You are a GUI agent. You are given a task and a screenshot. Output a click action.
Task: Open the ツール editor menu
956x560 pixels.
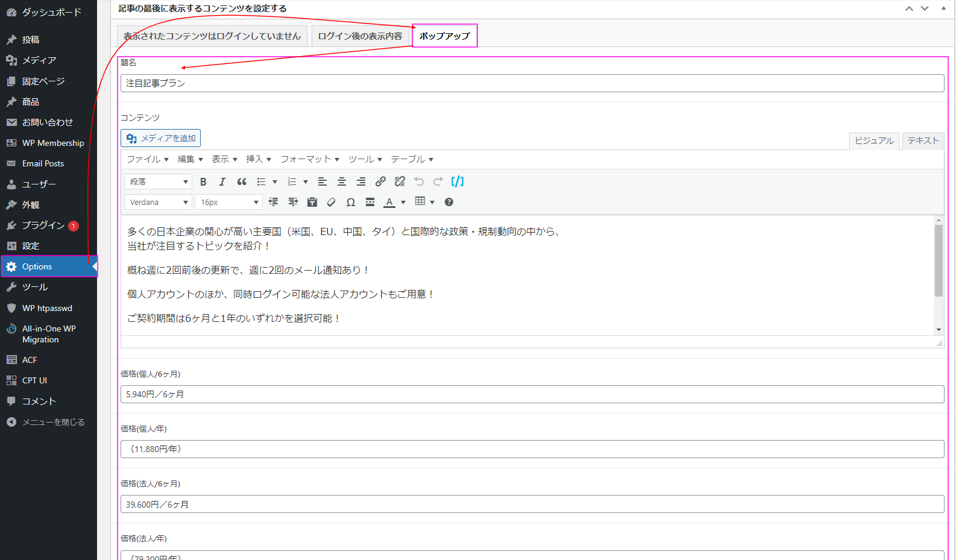click(366, 159)
